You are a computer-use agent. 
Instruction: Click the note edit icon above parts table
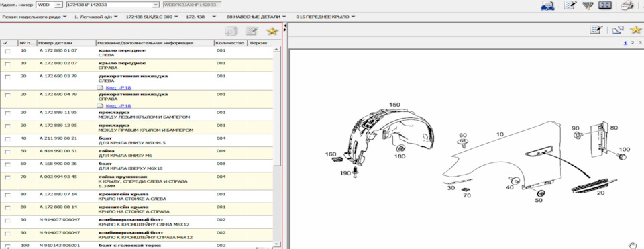252,31
